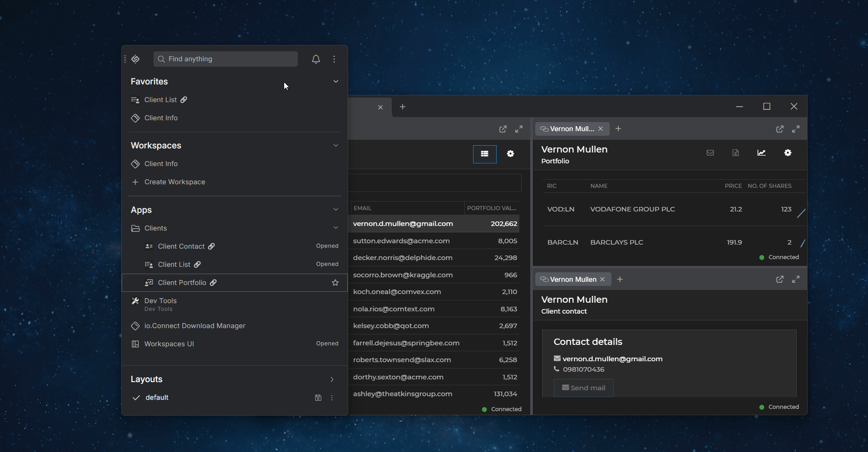The height and width of the screenshot is (452, 868).
Task: Toggle the client list grid view button
Action: coord(484,154)
